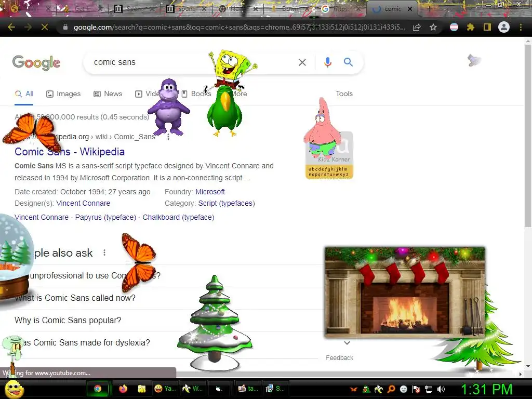Open the Papyrus (typeface) sublink
532x399 pixels.
[x=105, y=217]
